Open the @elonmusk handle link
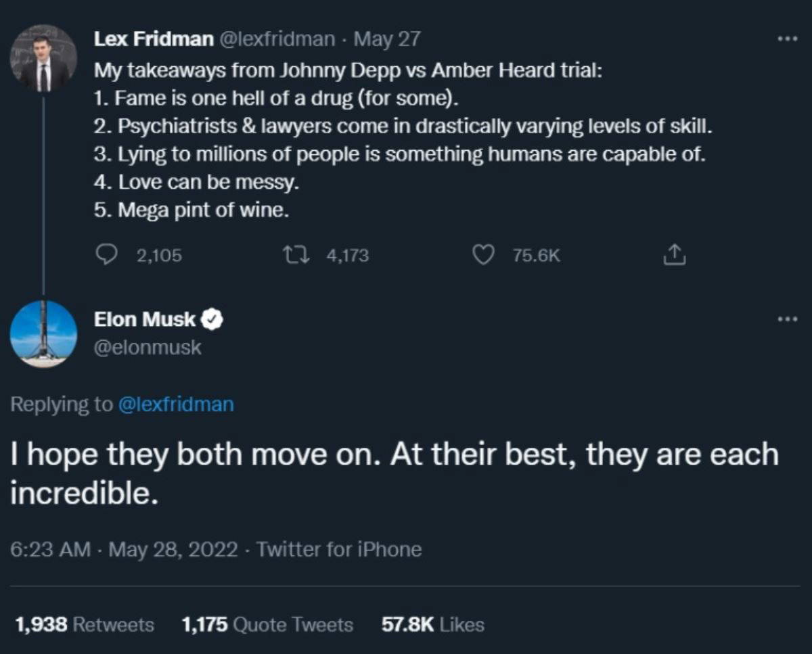This screenshot has height=654, width=812. 148,348
